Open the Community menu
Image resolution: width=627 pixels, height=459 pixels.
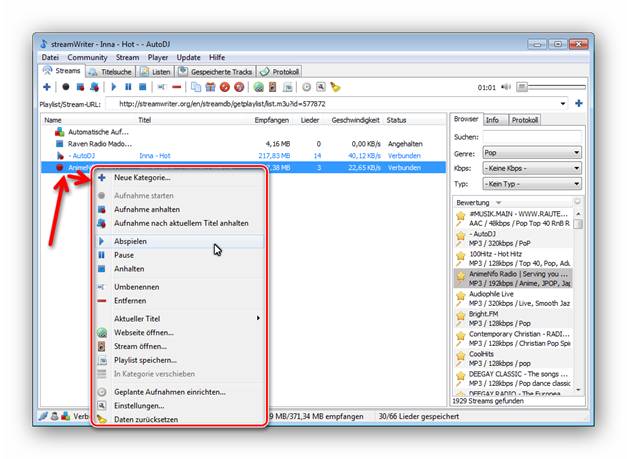pyautogui.click(x=88, y=58)
